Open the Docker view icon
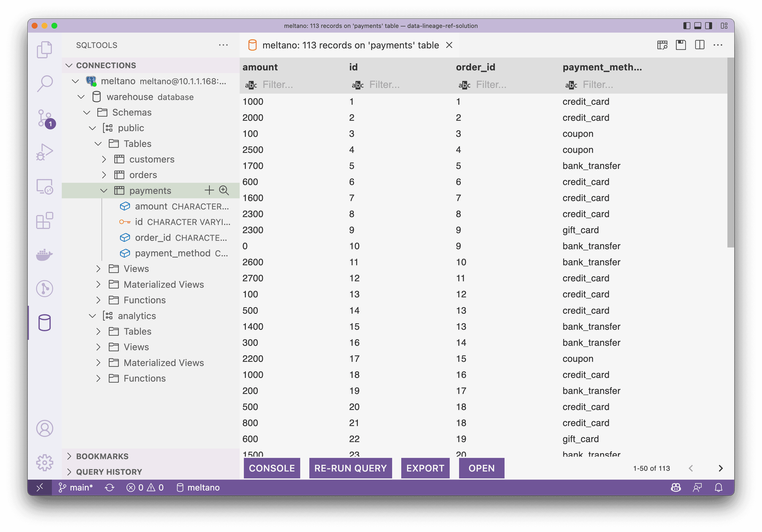Screen dimensions: 762x532 (44, 255)
